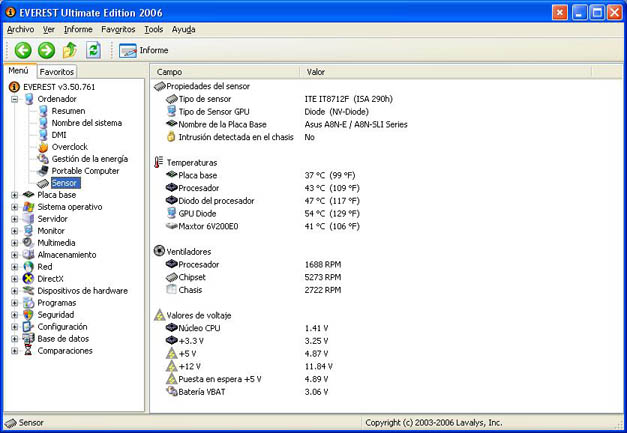Click the Placa base motherboard icon in tree
The height and width of the screenshot is (433, 627).
pos(28,195)
